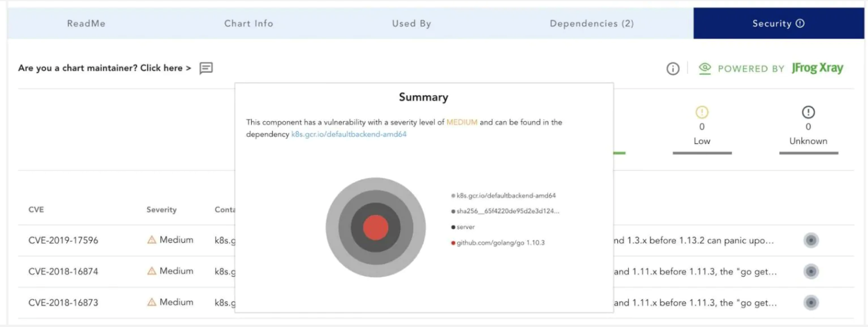Click the Summary heading

[423, 97]
